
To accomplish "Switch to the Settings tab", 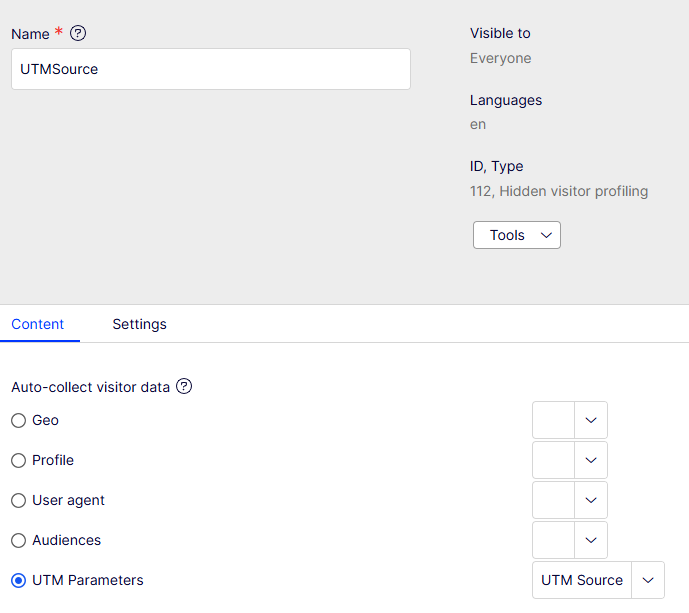I will tap(139, 324).
